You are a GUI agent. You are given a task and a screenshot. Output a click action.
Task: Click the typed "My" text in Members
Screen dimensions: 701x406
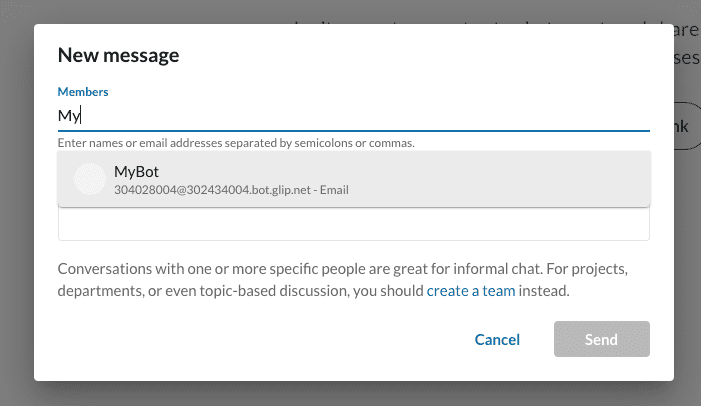tap(68, 116)
